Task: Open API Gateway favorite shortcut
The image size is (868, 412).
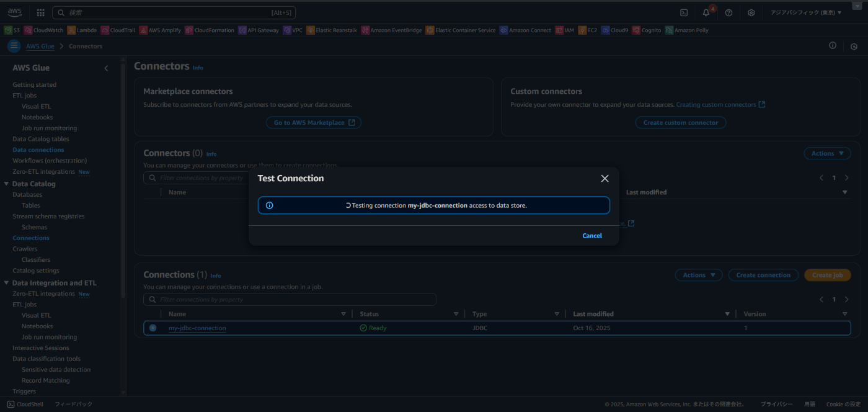Action: [259, 30]
